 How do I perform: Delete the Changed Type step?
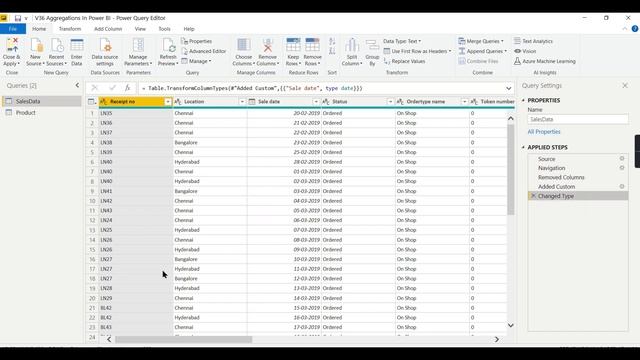533,196
